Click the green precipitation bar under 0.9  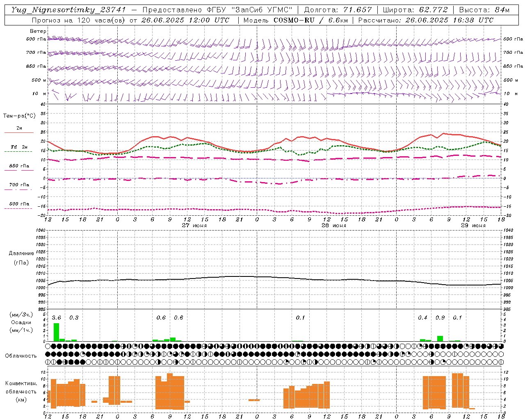click(440, 339)
